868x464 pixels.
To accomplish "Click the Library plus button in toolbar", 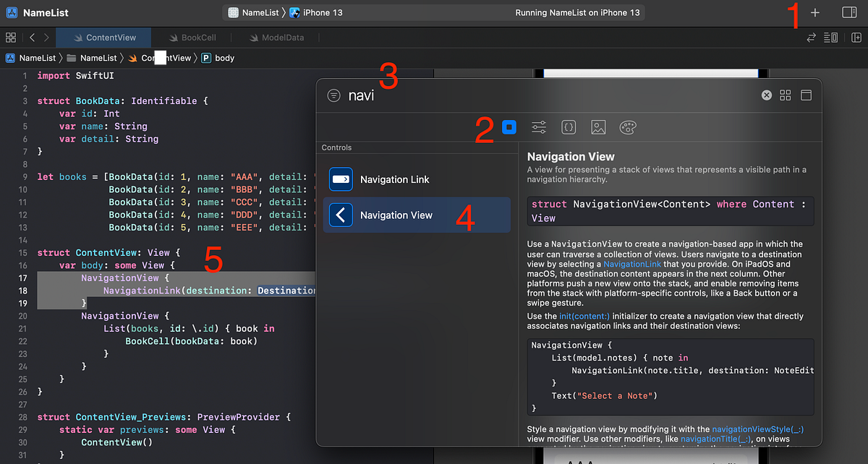I will point(814,12).
